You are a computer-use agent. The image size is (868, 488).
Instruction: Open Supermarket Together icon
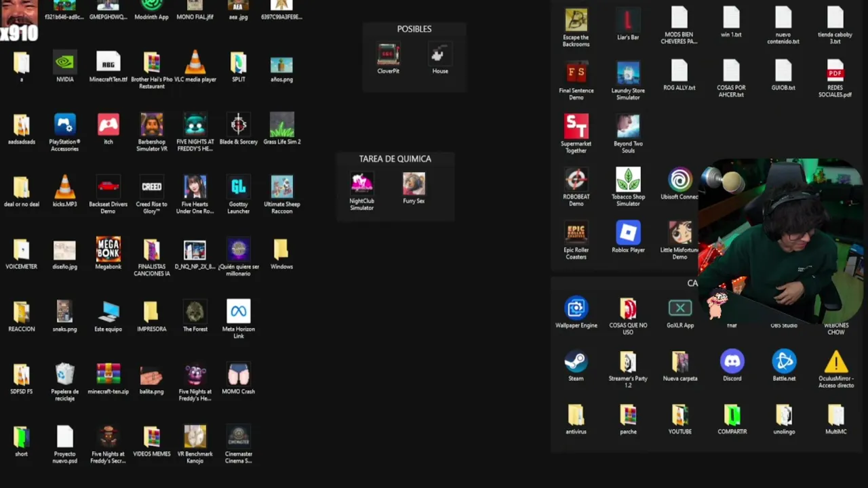[x=576, y=125]
